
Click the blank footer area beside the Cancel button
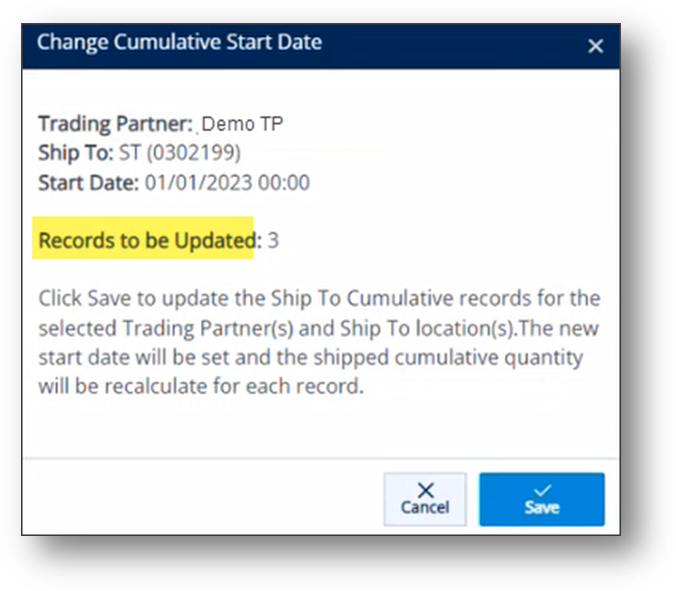tap(203, 498)
